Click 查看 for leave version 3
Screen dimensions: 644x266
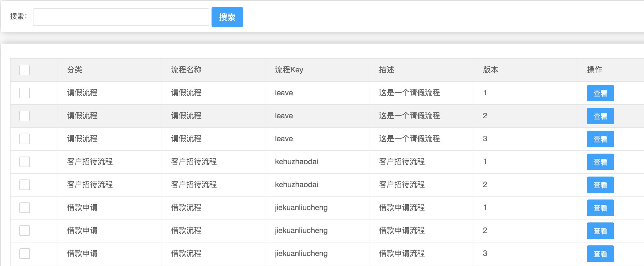coord(601,139)
